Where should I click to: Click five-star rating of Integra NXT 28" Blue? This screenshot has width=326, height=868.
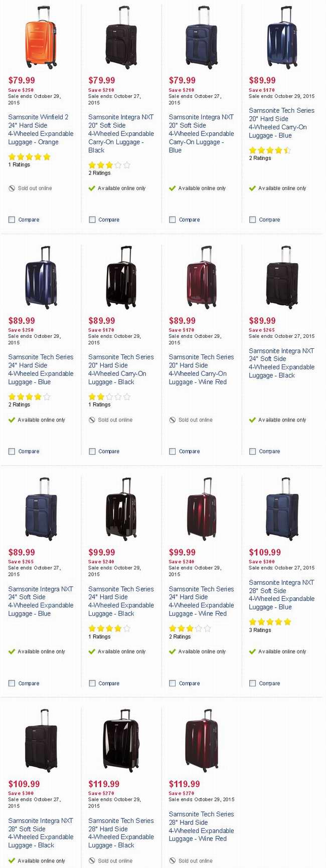(x=270, y=622)
